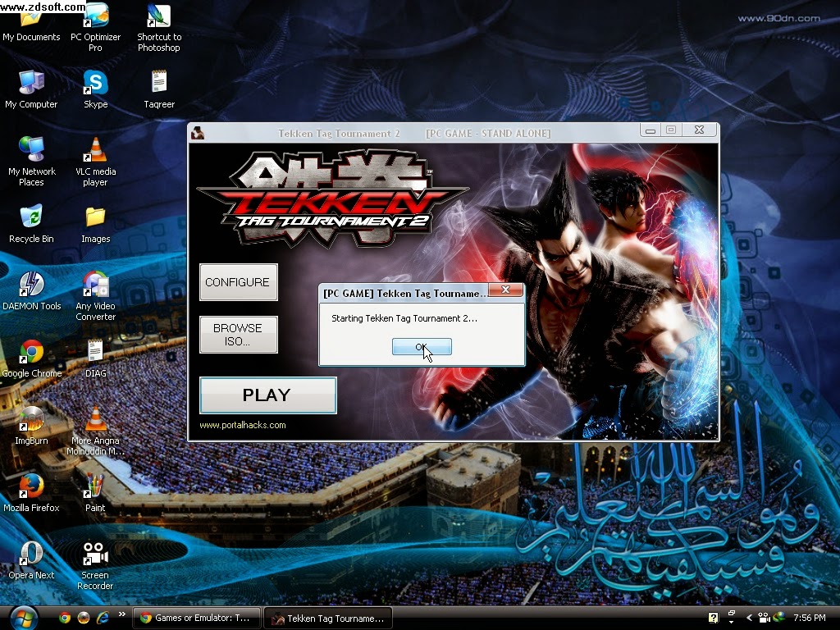Select the VLC media player icon
The image size is (840, 630).
[95, 162]
